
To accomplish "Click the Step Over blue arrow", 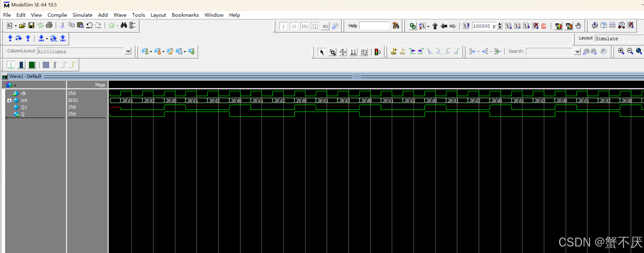I will coord(19,38).
